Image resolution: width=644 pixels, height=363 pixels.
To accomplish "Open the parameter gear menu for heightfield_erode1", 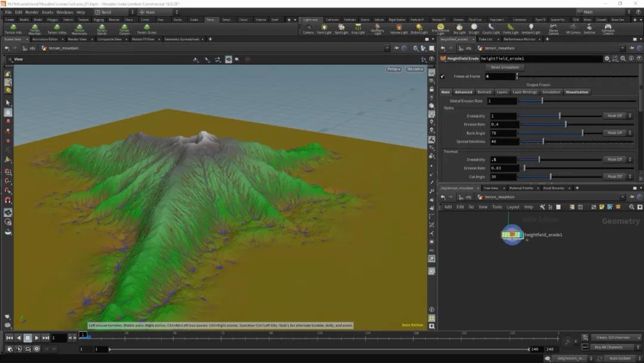I will click(x=607, y=59).
